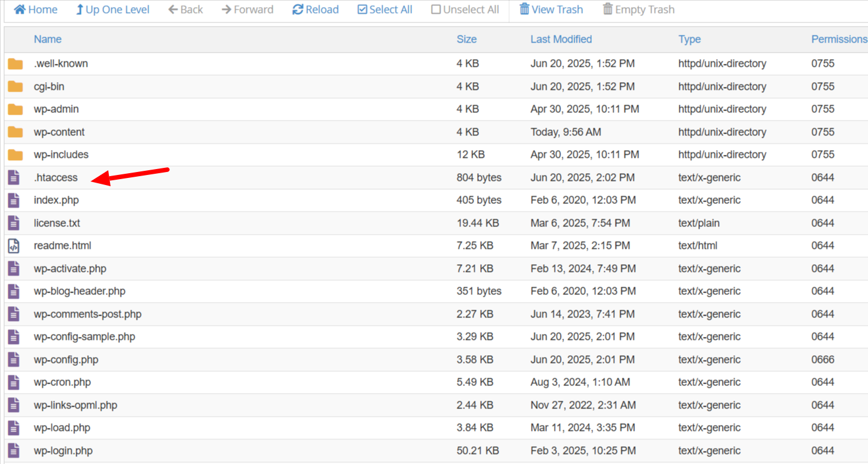This screenshot has width=868, height=464.
Task: Sort files by Name column header
Action: coord(47,39)
